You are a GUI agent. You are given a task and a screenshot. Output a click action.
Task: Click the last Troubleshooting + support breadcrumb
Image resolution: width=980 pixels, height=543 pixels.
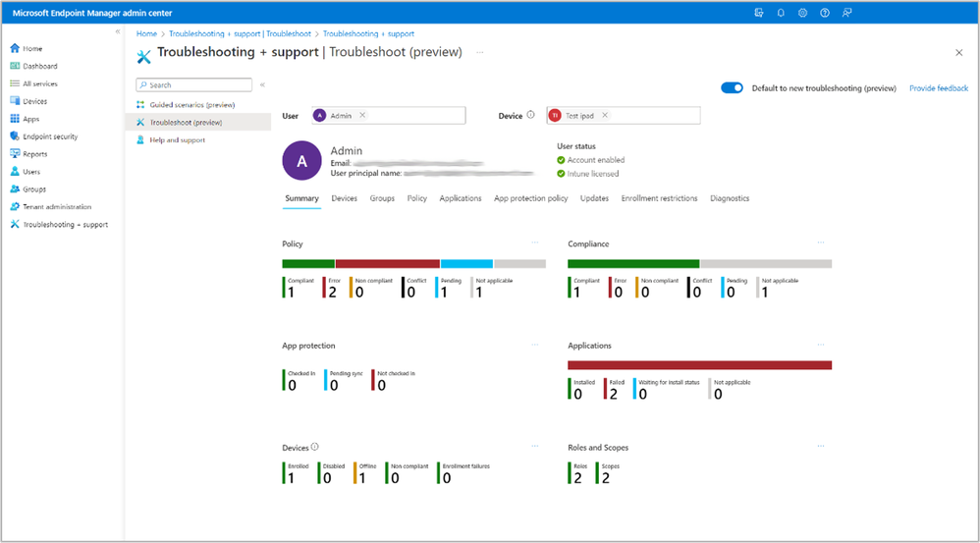pos(368,33)
